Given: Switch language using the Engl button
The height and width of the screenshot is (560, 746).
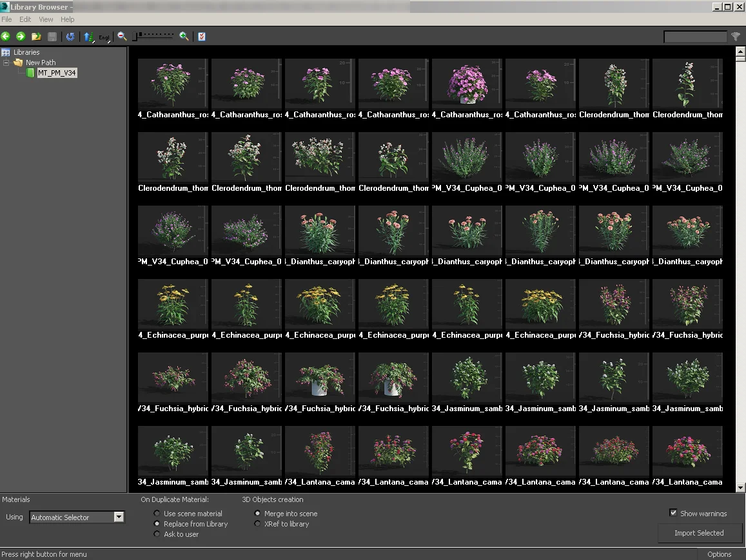Looking at the screenshot, I should point(103,37).
